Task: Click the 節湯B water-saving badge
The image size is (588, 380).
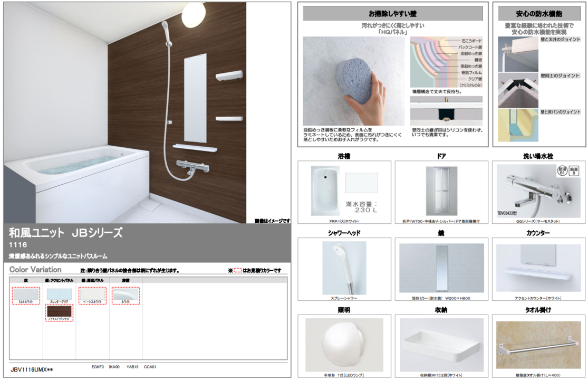Action: [x=575, y=170]
